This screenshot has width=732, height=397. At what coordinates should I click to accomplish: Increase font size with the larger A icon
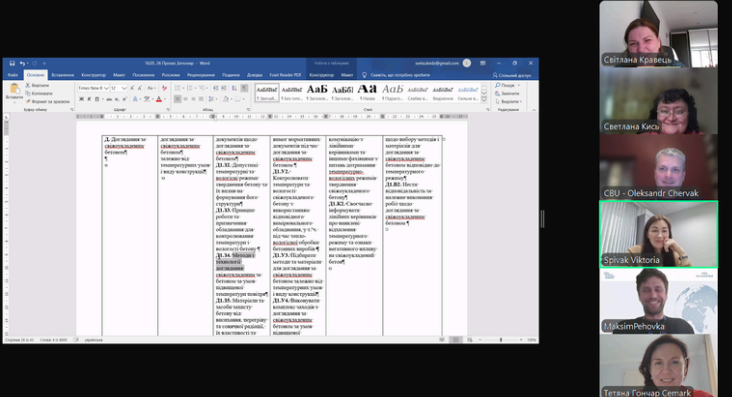pos(132,88)
